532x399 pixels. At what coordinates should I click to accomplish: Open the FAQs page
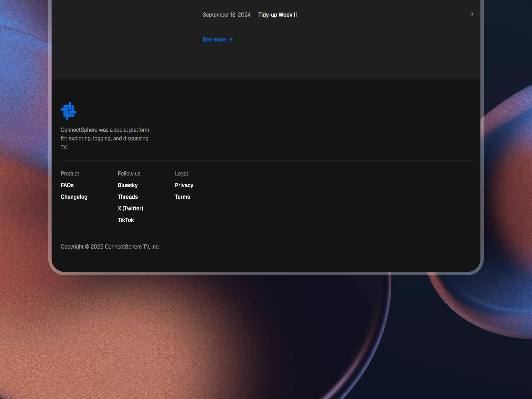(67, 185)
